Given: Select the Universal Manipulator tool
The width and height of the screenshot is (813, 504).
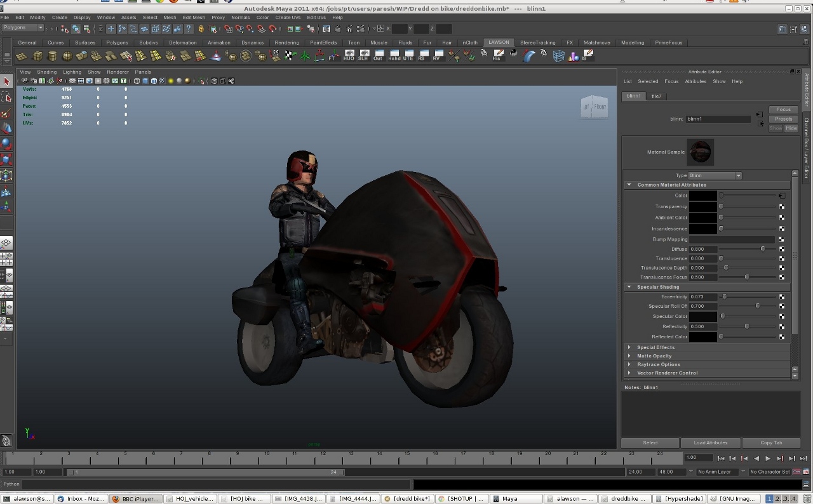Looking at the screenshot, I should [x=6, y=175].
